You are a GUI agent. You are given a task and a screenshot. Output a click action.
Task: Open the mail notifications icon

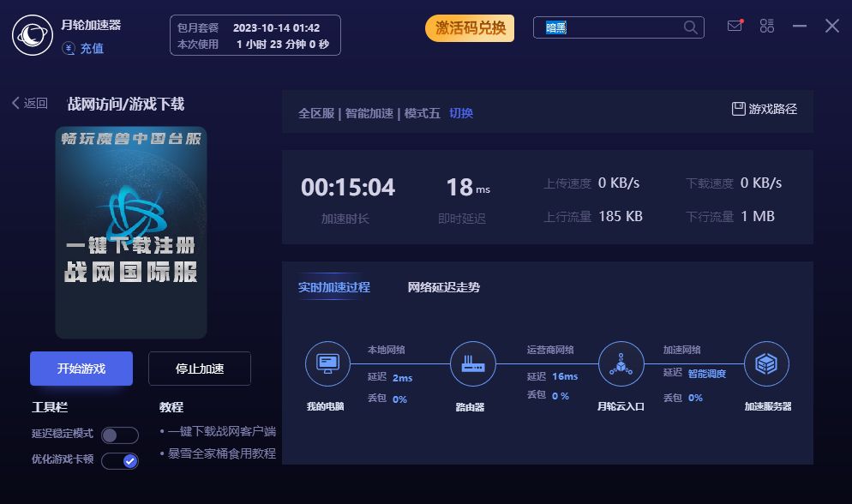pos(735,26)
